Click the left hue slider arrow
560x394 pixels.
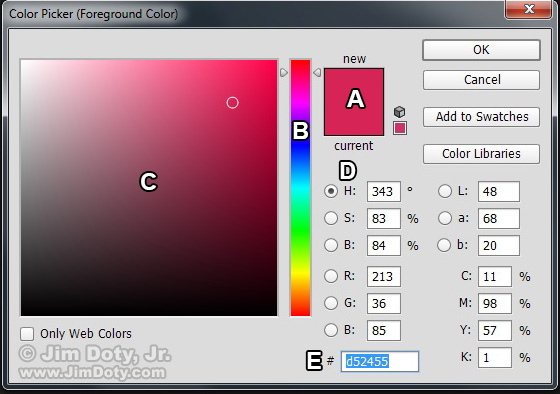coord(284,73)
